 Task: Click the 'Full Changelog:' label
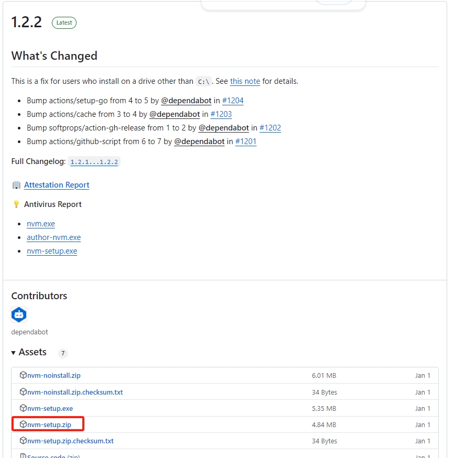pyautogui.click(x=39, y=161)
